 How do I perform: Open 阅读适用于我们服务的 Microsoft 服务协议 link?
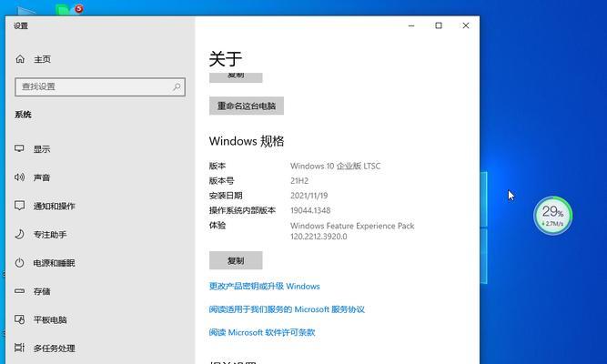tap(287, 309)
